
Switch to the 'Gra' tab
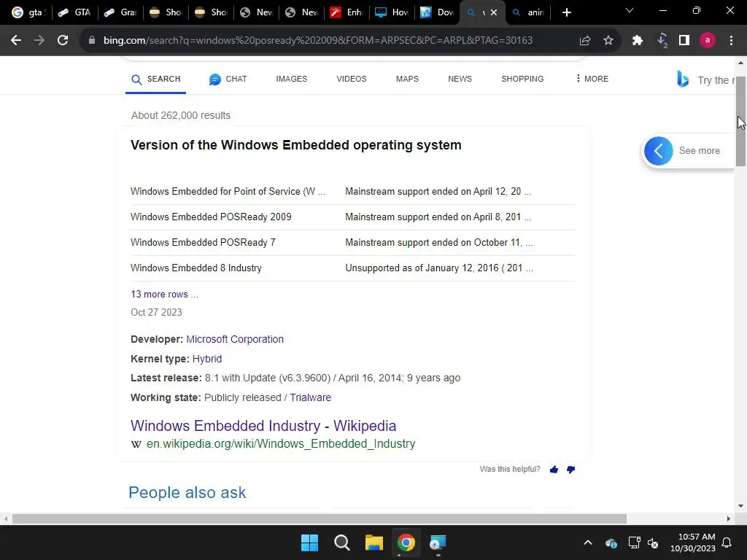(x=121, y=12)
